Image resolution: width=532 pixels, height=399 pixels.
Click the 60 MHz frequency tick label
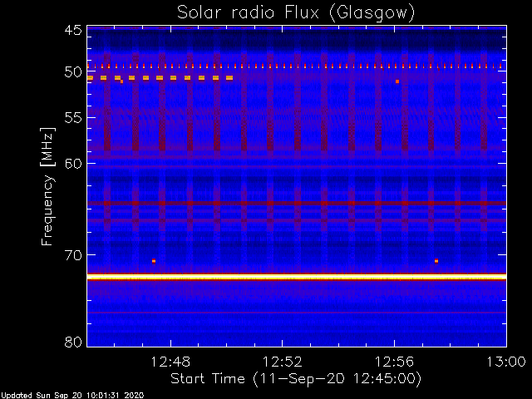click(x=73, y=163)
